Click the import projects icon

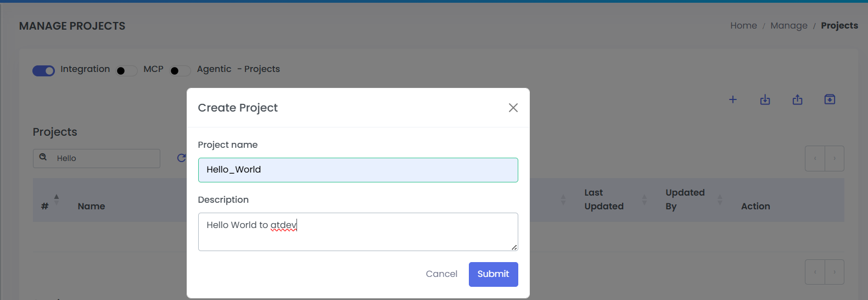765,99
